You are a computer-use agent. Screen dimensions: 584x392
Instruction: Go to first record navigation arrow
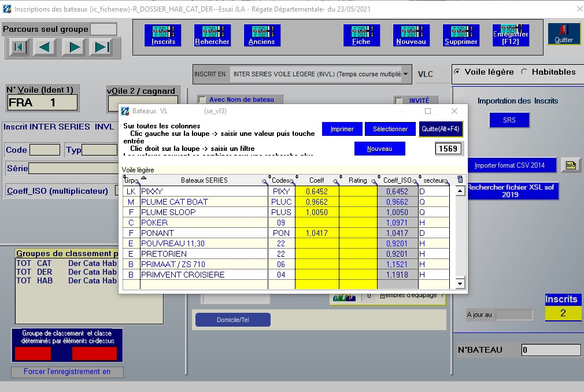coord(18,47)
